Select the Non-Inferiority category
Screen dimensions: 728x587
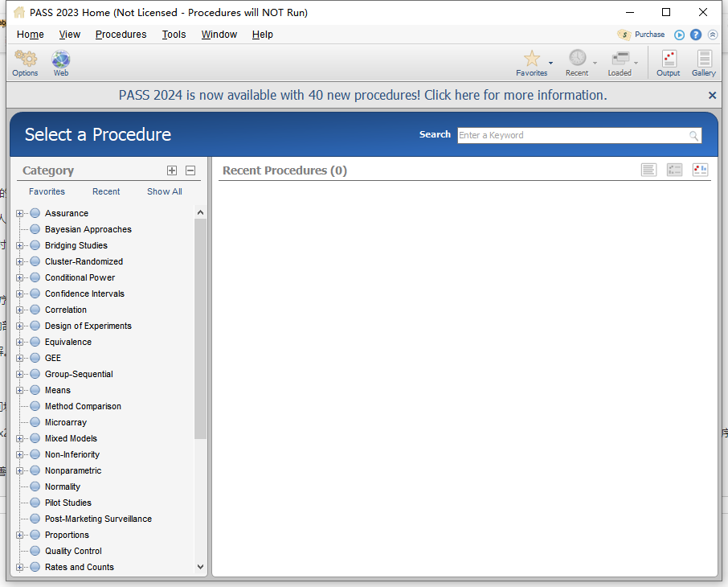72,454
